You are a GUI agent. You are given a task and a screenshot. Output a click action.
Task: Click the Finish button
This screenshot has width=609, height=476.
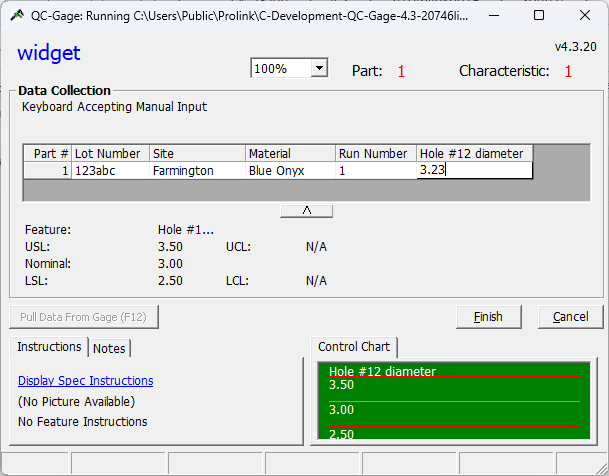click(489, 317)
